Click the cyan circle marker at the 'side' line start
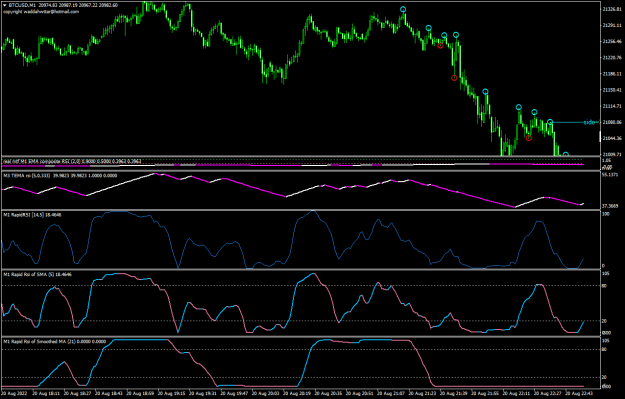The image size is (625, 399). 550,122
